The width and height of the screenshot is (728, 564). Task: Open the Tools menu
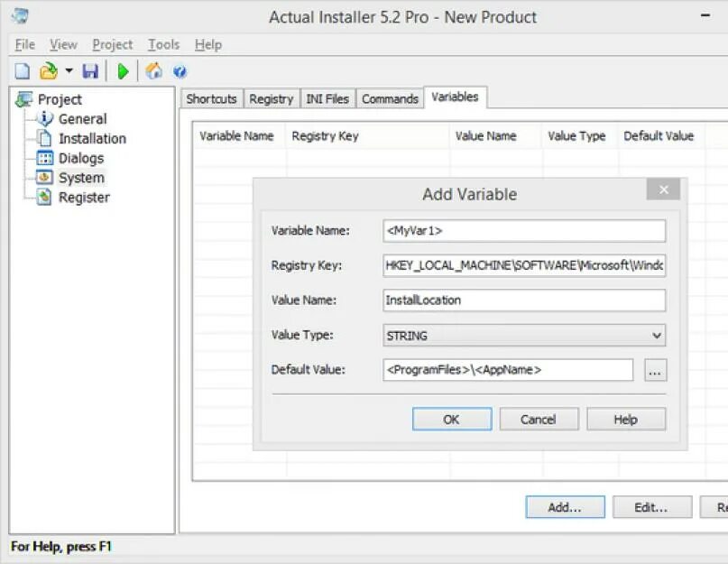163,44
